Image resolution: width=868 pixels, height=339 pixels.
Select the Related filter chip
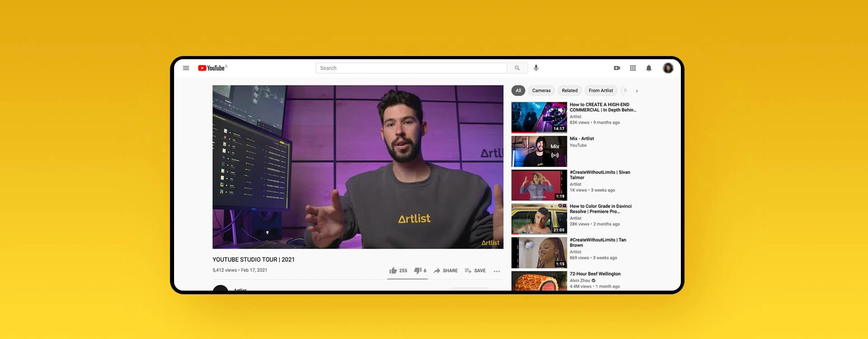click(x=570, y=91)
